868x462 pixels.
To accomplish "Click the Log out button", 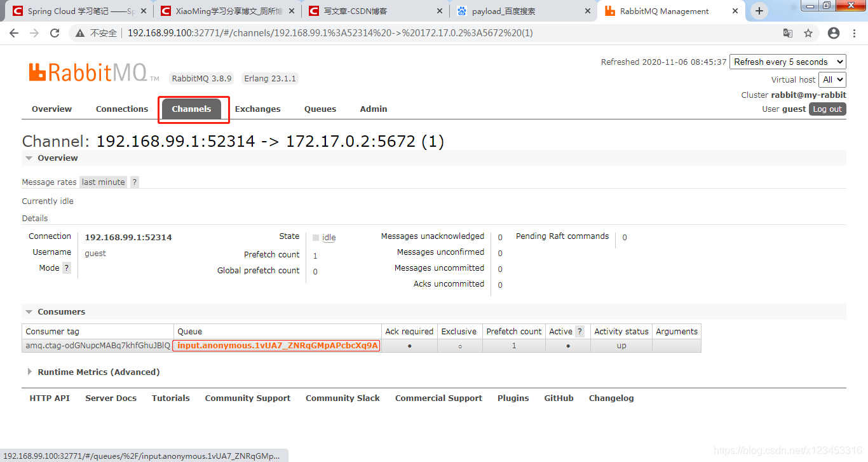I will pos(827,109).
